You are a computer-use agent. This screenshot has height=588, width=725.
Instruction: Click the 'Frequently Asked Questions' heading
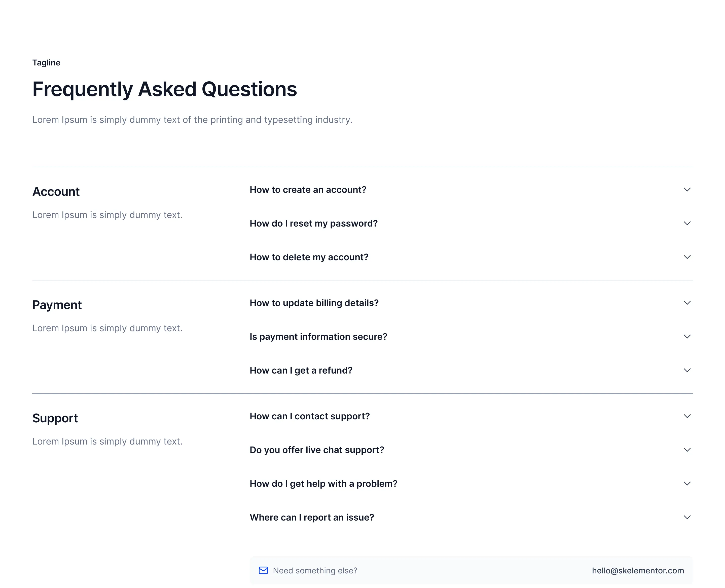click(x=165, y=89)
